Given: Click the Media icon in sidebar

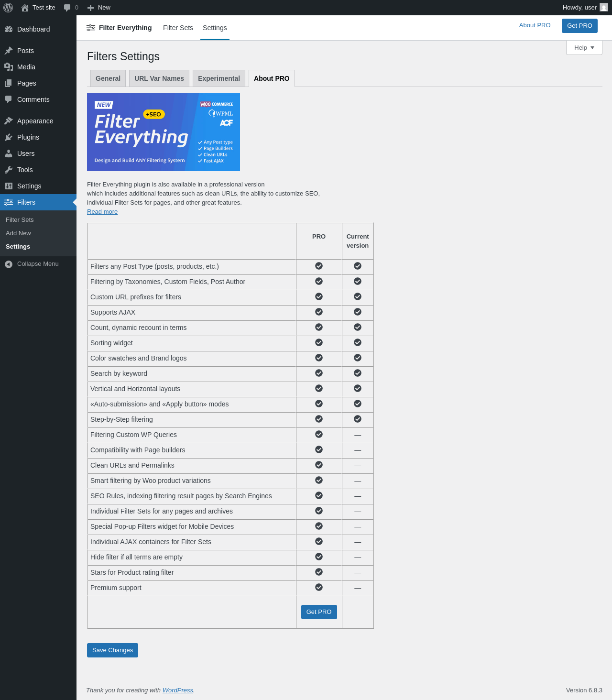Looking at the screenshot, I should pos(9,67).
